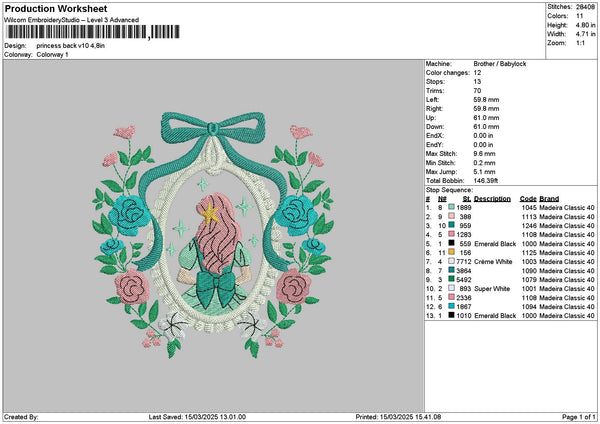This screenshot has height=424, width=600.
Task: Click the light teal swatch for stop 1 (1889 stitches)
Action: click(451, 207)
